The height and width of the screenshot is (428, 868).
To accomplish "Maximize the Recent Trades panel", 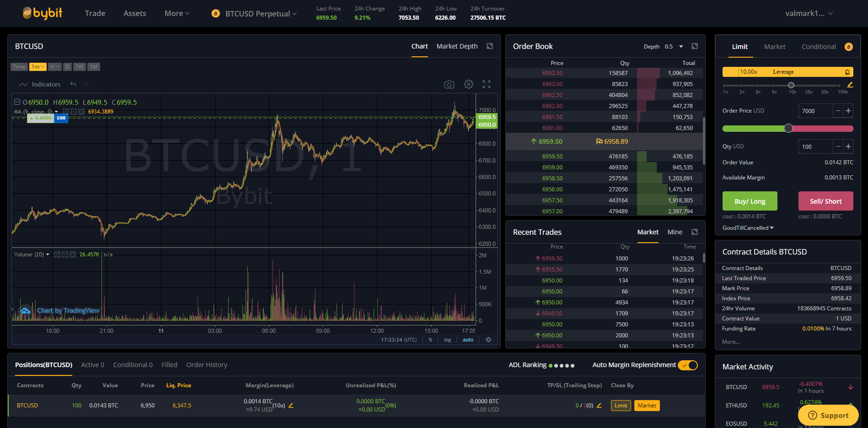I will (x=695, y=232).
